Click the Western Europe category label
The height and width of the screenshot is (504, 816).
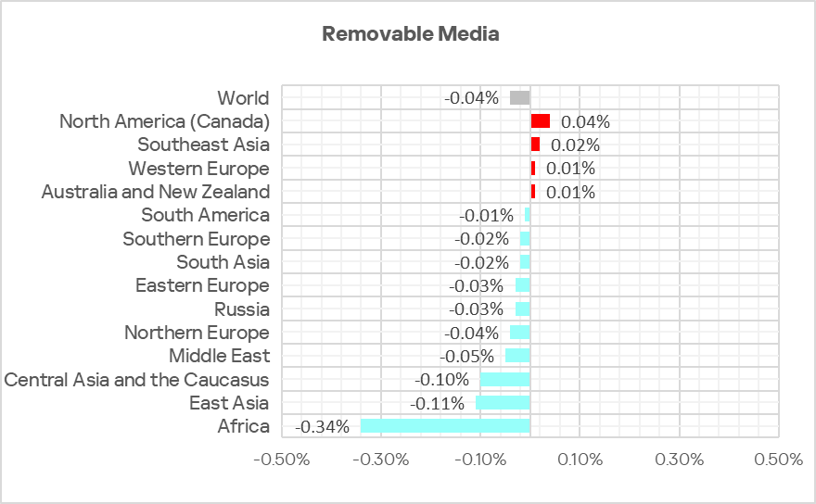point(198,169)
